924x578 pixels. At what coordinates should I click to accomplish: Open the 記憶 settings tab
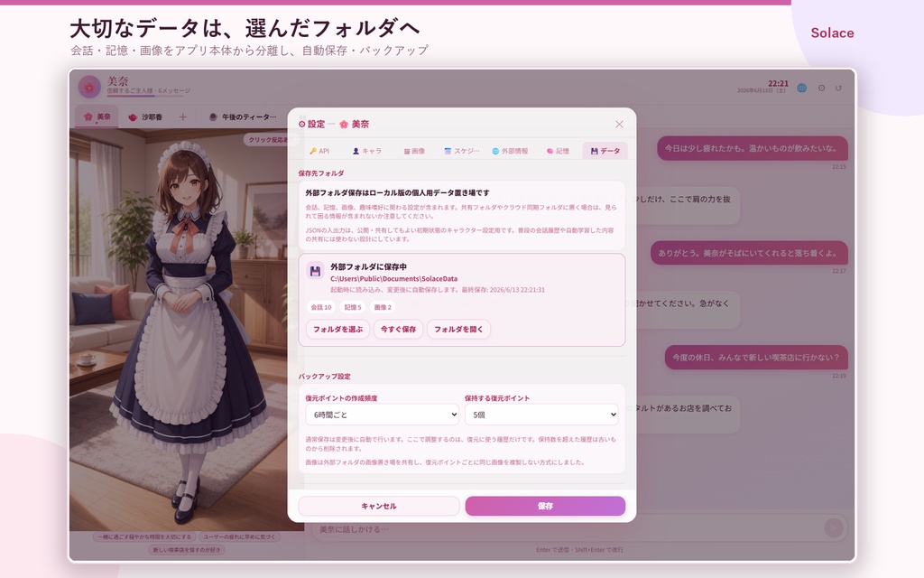(558, 151)
